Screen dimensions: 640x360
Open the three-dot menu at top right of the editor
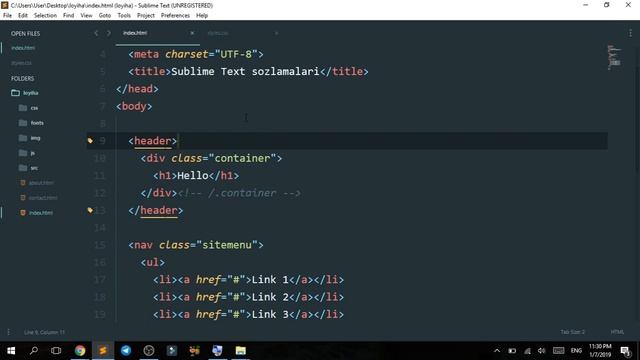click(630, 33)
